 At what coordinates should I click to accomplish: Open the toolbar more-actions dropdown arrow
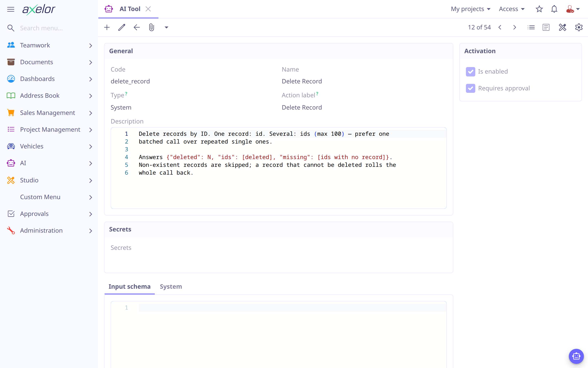(166, 28)
